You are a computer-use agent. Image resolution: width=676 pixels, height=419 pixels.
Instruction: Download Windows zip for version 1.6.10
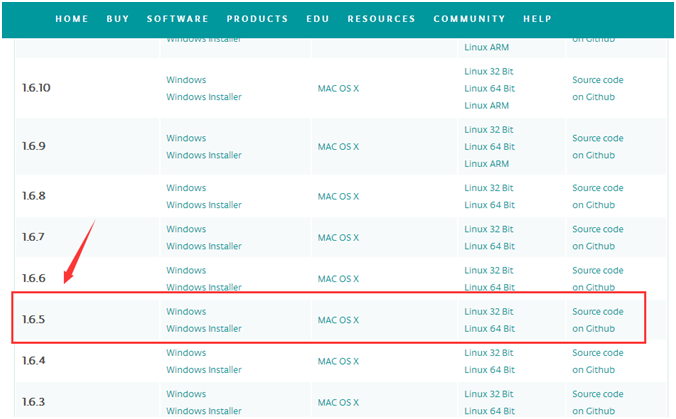click(x=186, y=80)
